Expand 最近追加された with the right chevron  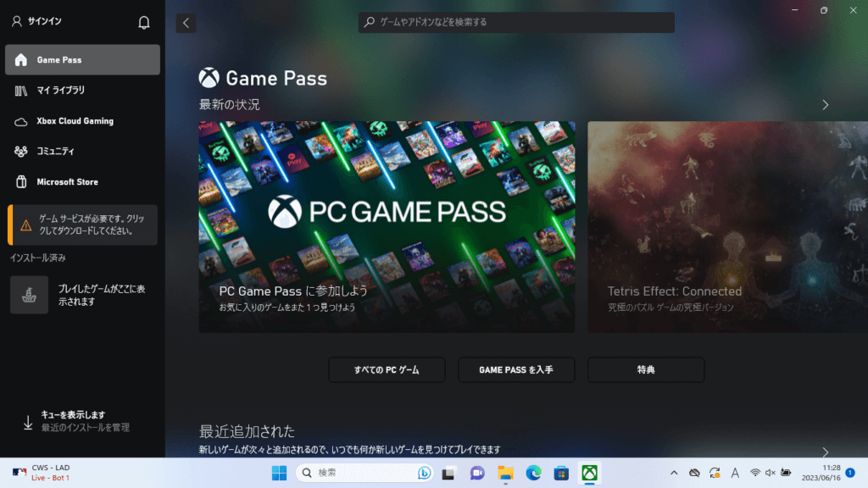(825, 452)
